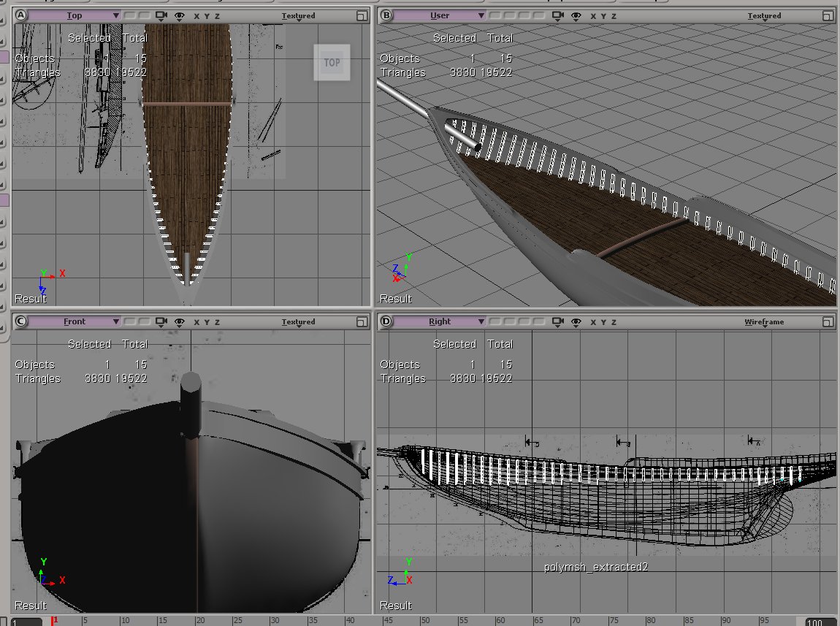The width and height of the screenshot is (840, 626).
Task: Maximize the User viewport with its resize icon
Action: [x=828, y=15]
